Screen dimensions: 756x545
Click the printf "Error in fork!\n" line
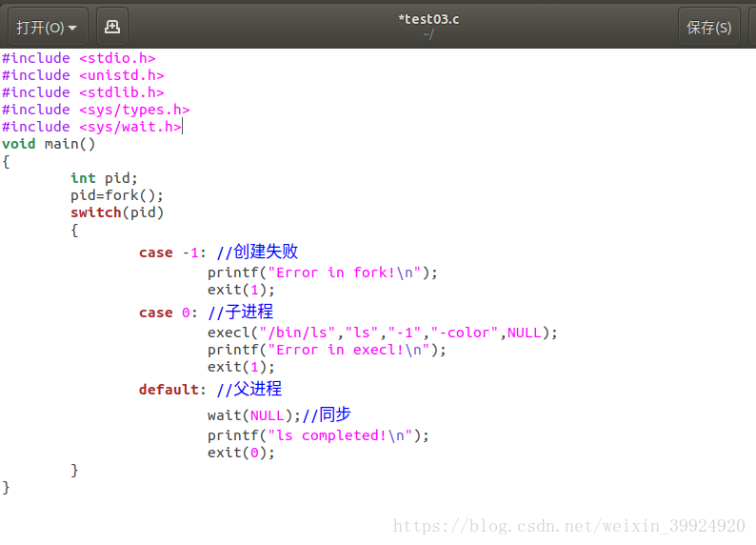click(323, 272)
